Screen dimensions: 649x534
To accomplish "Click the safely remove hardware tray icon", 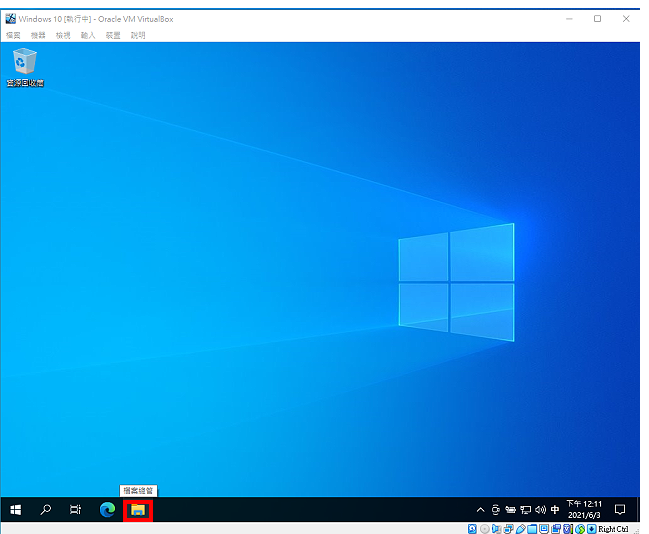I will coord(510,510).
